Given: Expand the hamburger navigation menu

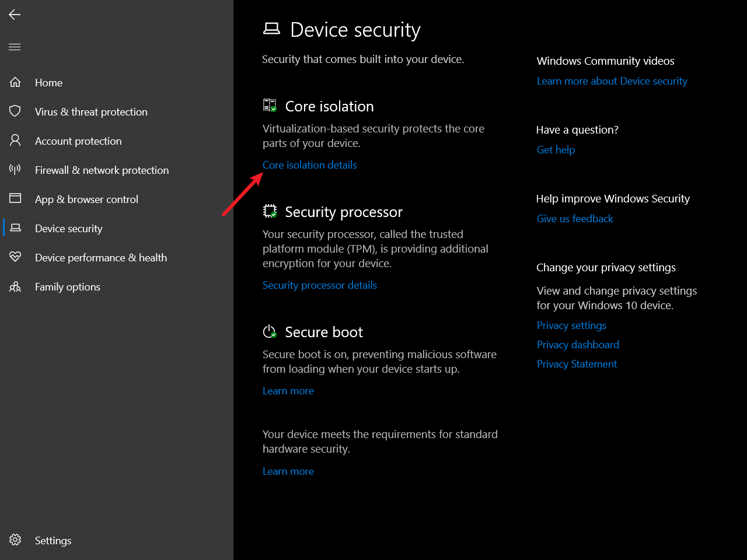Looking at the screenshot, I should [x=15, y=47].
